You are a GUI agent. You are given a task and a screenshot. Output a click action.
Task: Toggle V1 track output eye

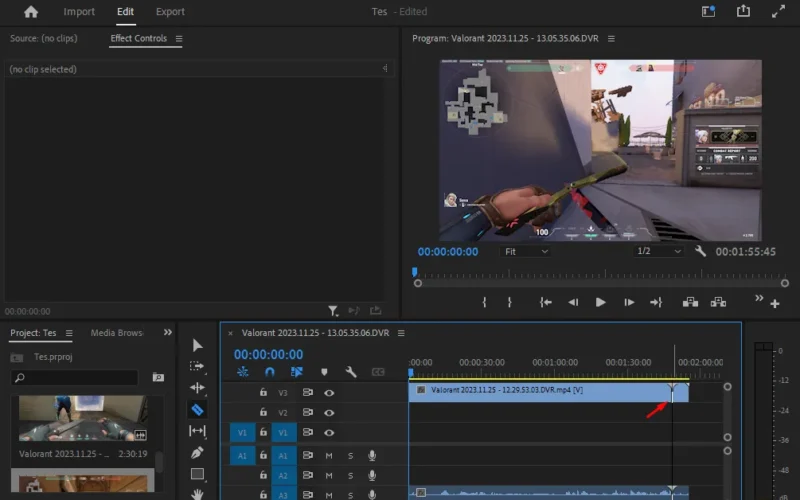coord(329,433)
